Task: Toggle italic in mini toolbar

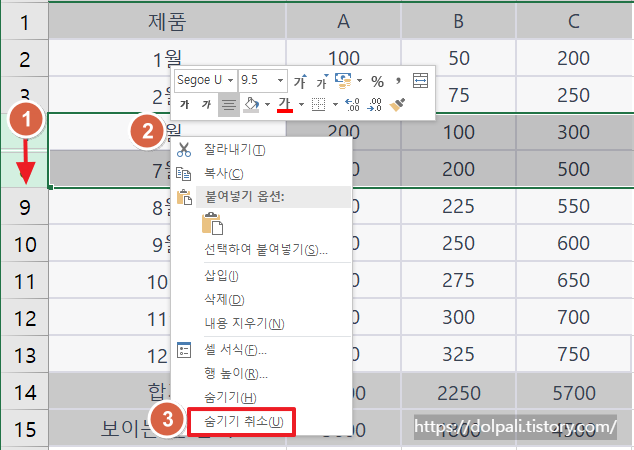Action: [x=207, y=105]
